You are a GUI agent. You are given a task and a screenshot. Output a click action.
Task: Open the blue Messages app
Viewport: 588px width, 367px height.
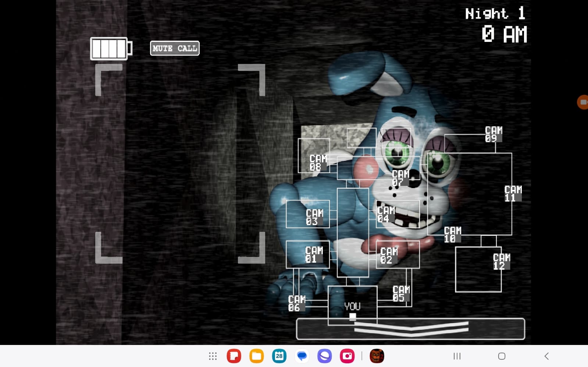(302, 356)
